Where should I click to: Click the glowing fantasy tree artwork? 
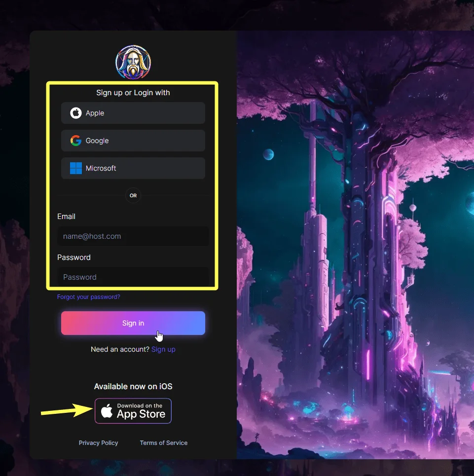pos(355,245)
